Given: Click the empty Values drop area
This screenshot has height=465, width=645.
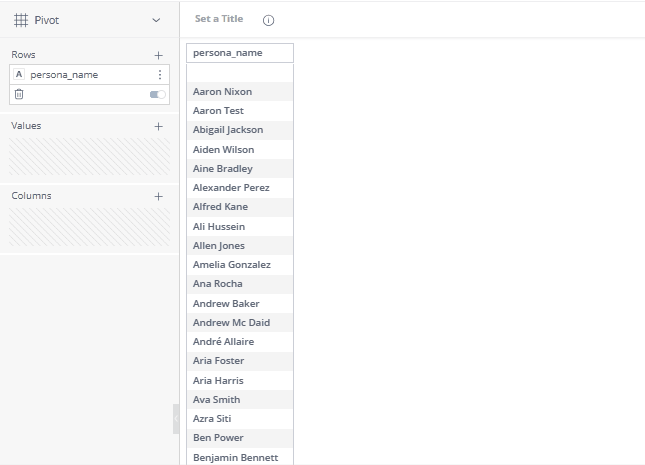Looking at the screenshot, I should click(90, 156).
